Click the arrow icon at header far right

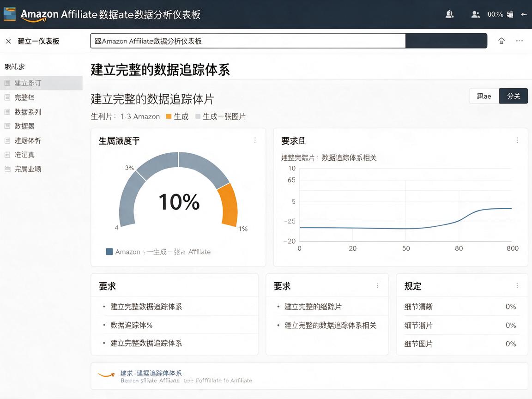[524, 14]
